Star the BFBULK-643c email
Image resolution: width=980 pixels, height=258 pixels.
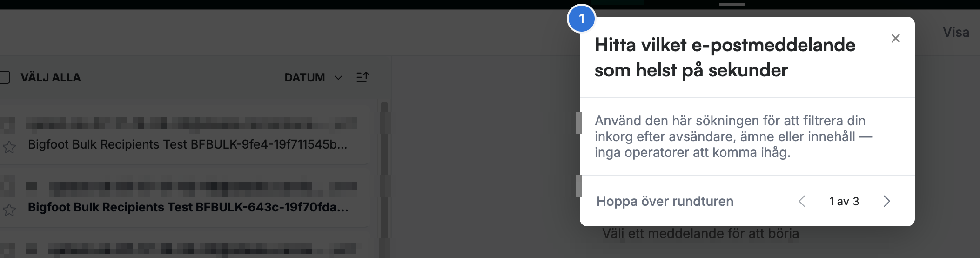pos(9,210)
